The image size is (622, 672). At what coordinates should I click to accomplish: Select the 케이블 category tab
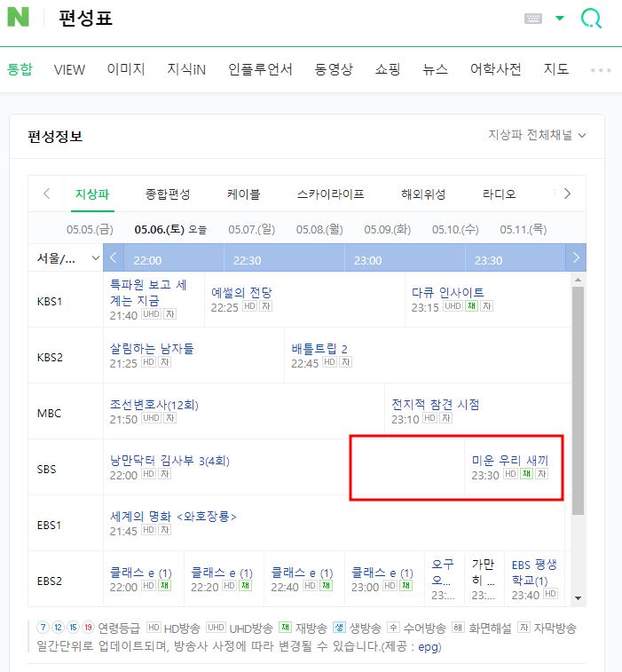coord(243,194)
